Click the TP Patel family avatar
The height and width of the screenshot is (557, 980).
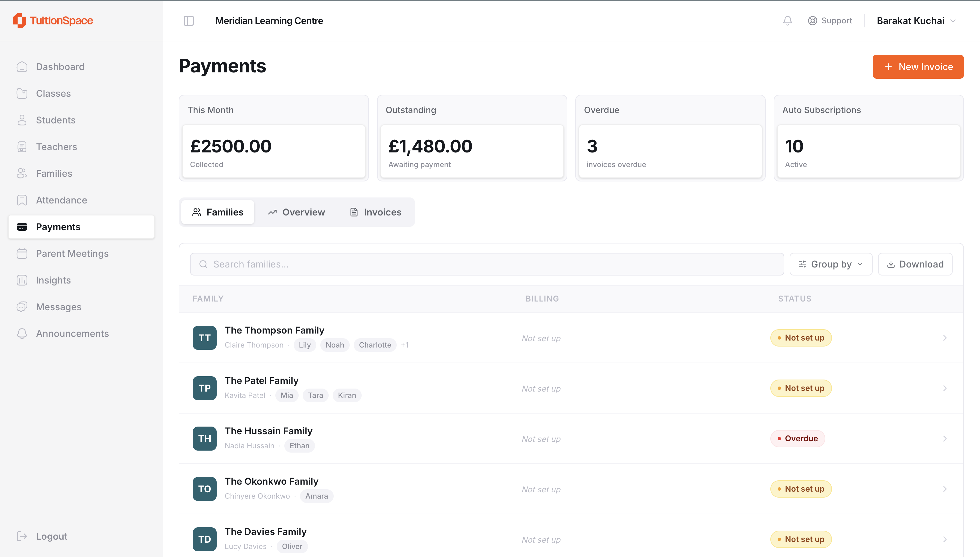(204, 388)
